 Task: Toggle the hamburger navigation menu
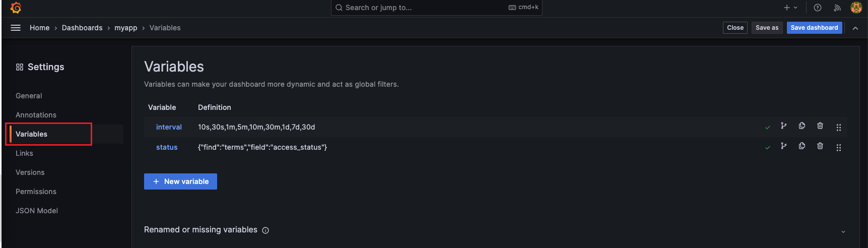(x=16, y=28)
